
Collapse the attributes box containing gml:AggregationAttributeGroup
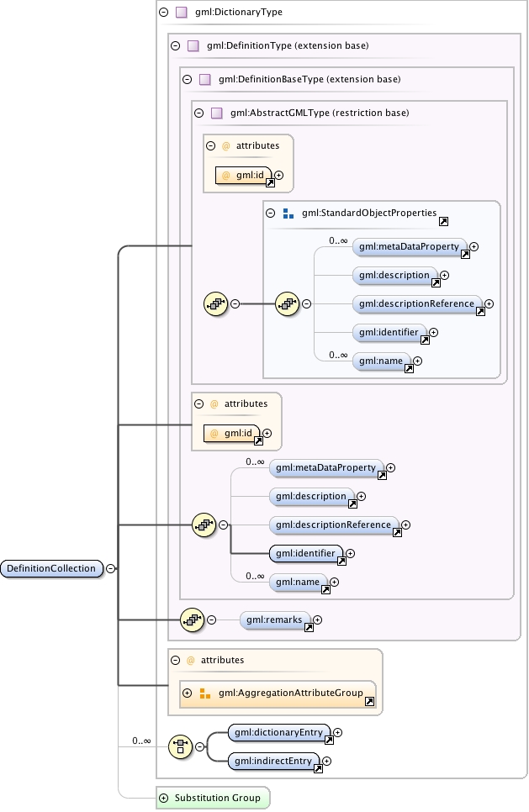[176, 660]
